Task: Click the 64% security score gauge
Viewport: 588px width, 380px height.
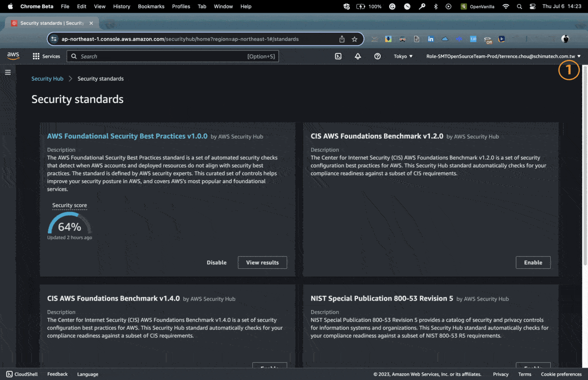Action: click(70, 223)
